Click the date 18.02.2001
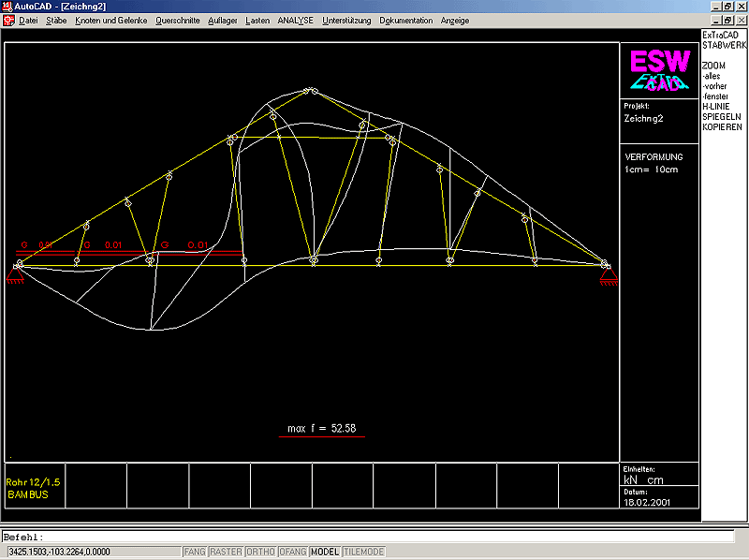This screenshot has height=560, width=749. [647, 503]
